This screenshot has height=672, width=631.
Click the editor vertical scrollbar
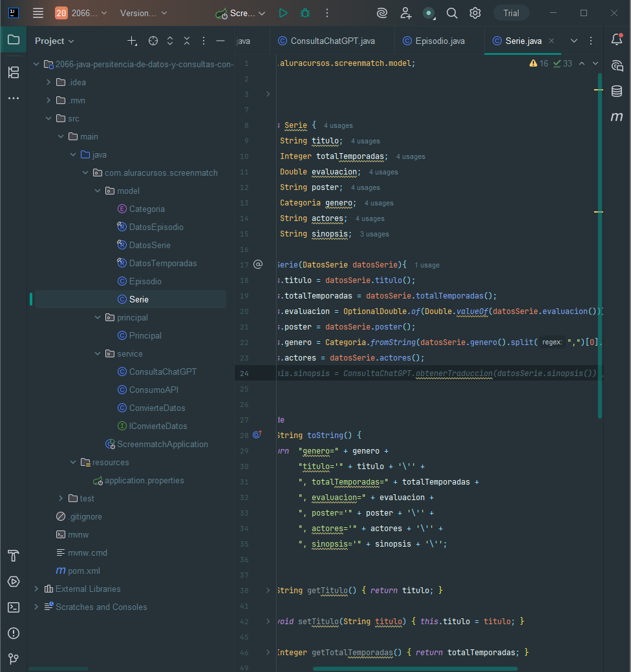600,246
